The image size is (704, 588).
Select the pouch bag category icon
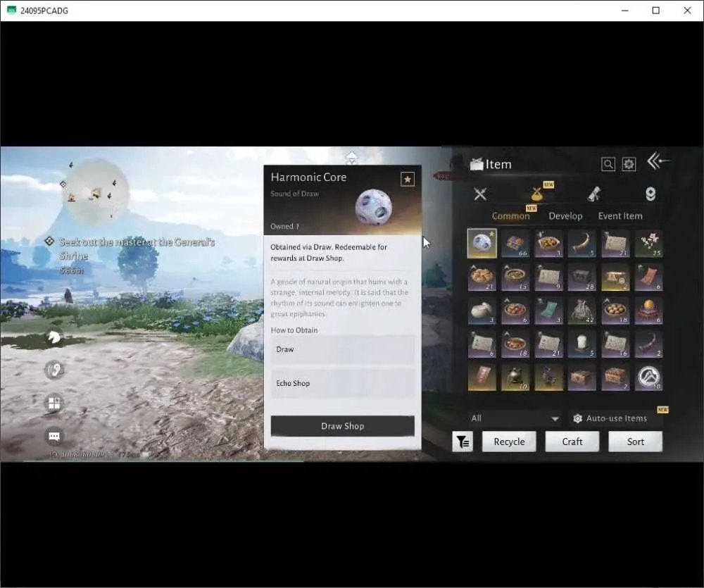coord(536,194)
